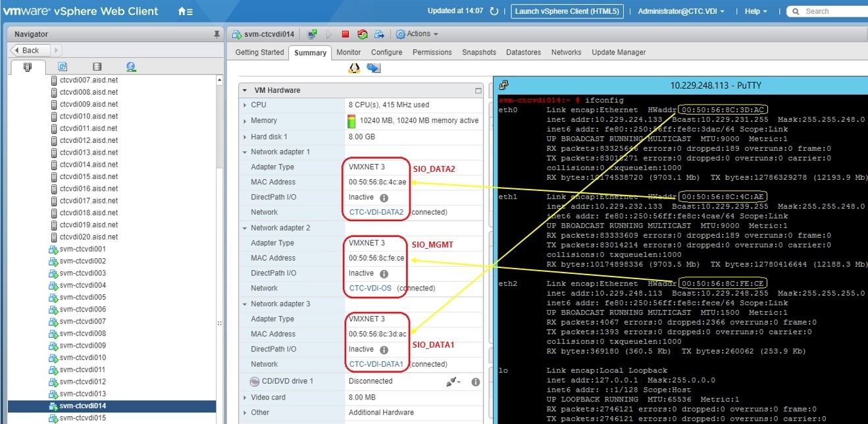This screenshot has height=424, width=868.
Task: Open the Networking view navigator icon
Action: [x=131, y=66]
